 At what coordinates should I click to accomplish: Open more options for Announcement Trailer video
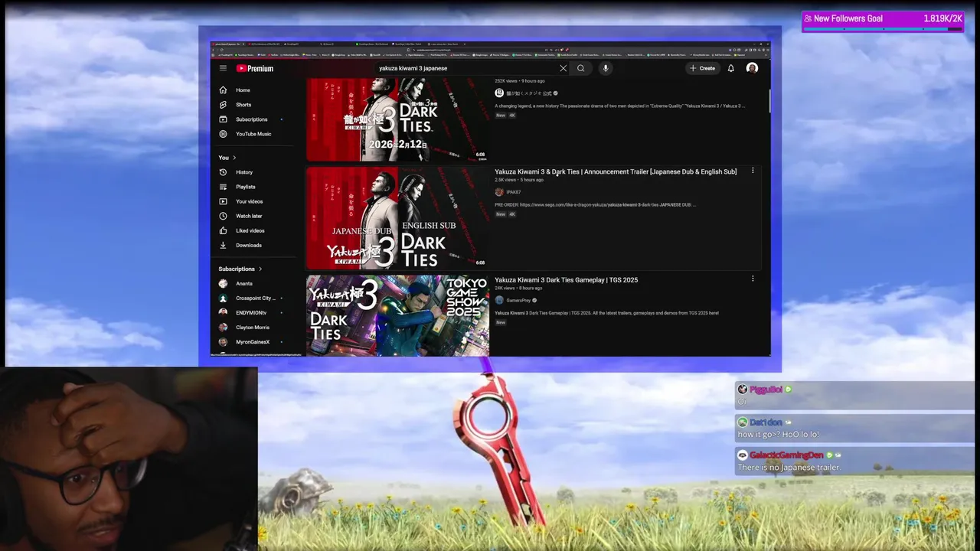click(753, 171)
